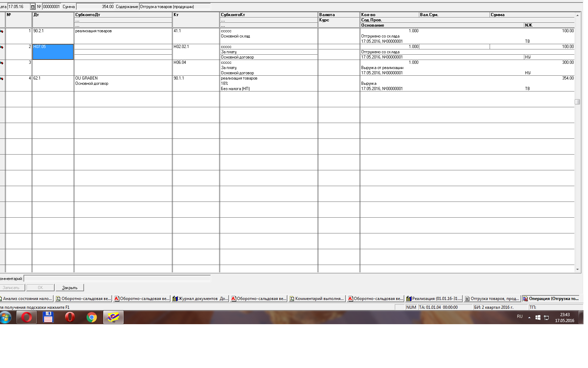The image size is (588, 368).
Task: Switch the RU input language indicator
Action: click(520, 316)
